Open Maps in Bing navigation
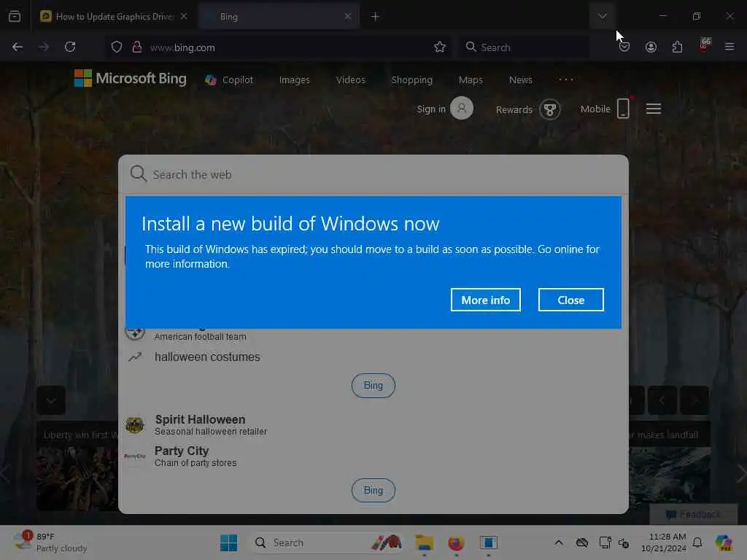Viewport: 747px width, 560px height. click(x=471, y=80)
